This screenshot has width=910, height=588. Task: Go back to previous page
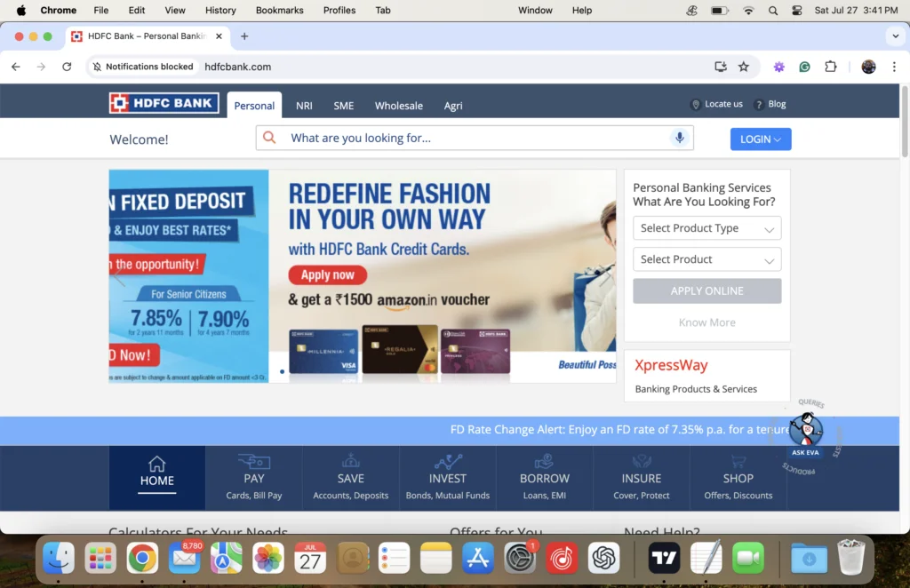16,67
